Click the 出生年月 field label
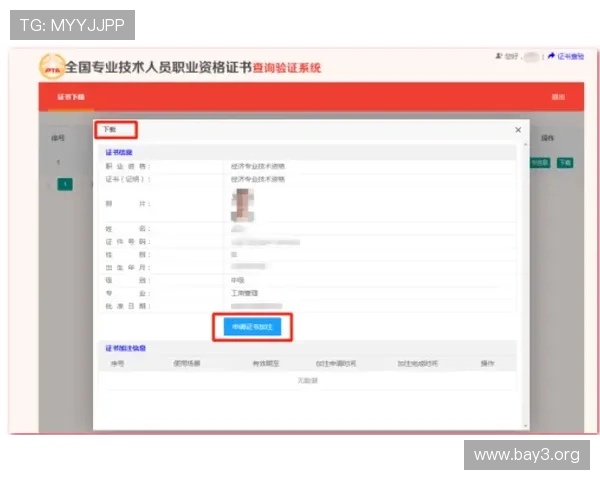The width and height of the screenshot is (600, 480). [128, 268]
